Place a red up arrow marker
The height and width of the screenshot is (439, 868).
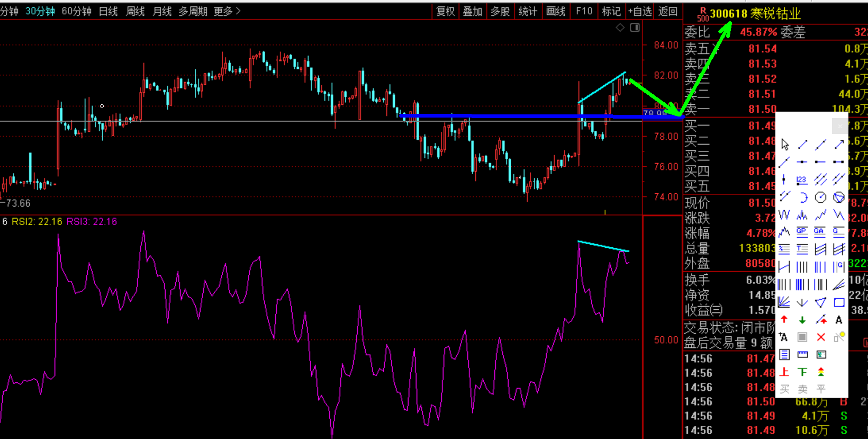(784, 319)
